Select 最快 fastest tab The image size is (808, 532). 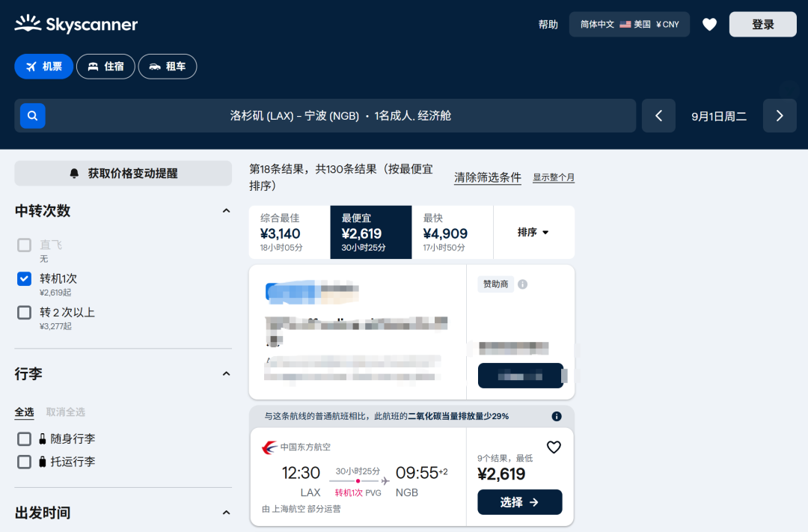453,232
